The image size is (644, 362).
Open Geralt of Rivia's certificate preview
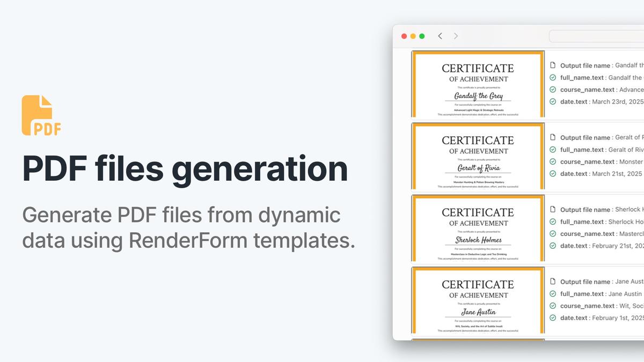pyautogui.click(x=477, y=156)
